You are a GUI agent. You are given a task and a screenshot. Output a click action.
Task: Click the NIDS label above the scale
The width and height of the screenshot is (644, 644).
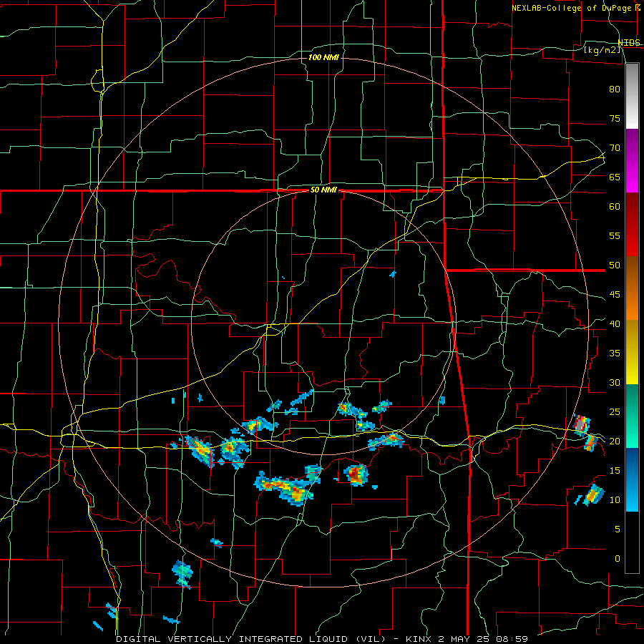tap(629, 43)
